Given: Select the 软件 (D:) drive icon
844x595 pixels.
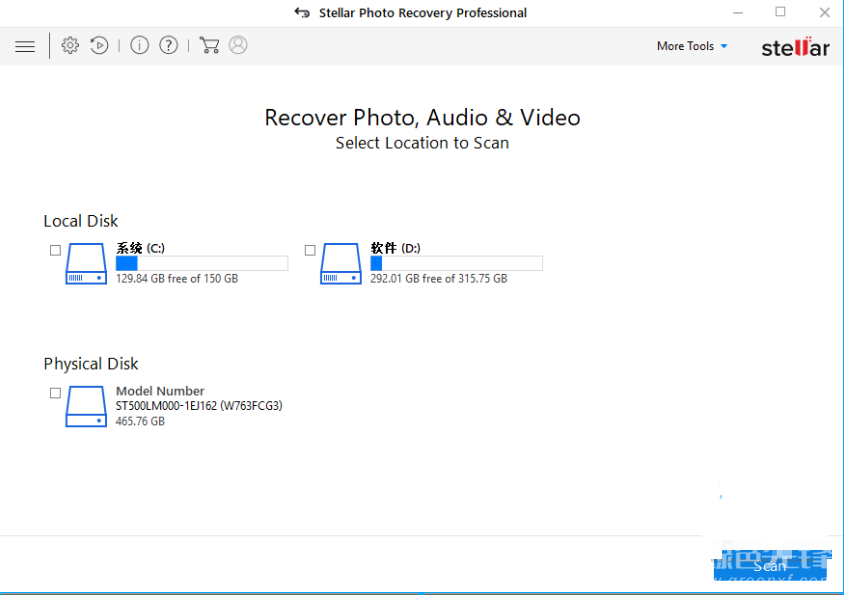Looking at the screenshot, I should (341, 263).
